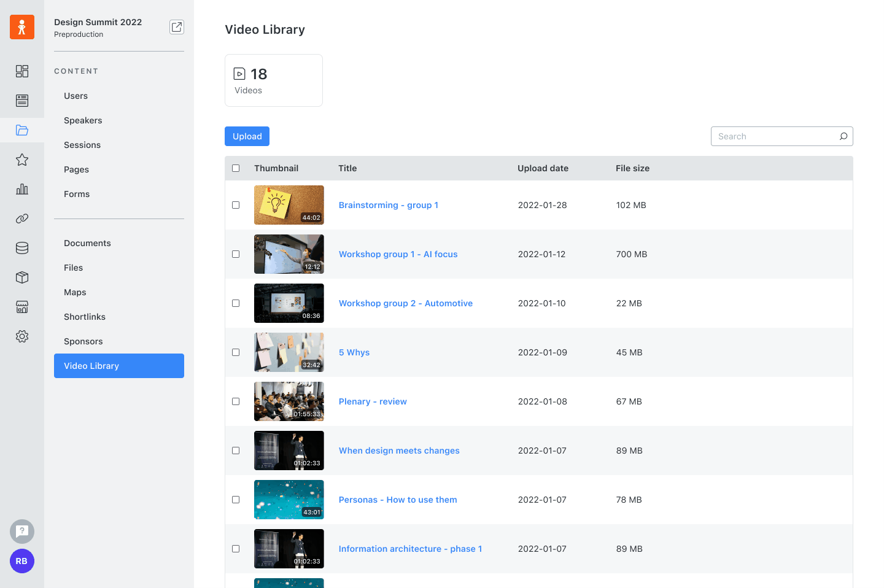Open Workshop group 2 - Automotive link
This screenshot has height=588, width=884.
click(406, 303)
